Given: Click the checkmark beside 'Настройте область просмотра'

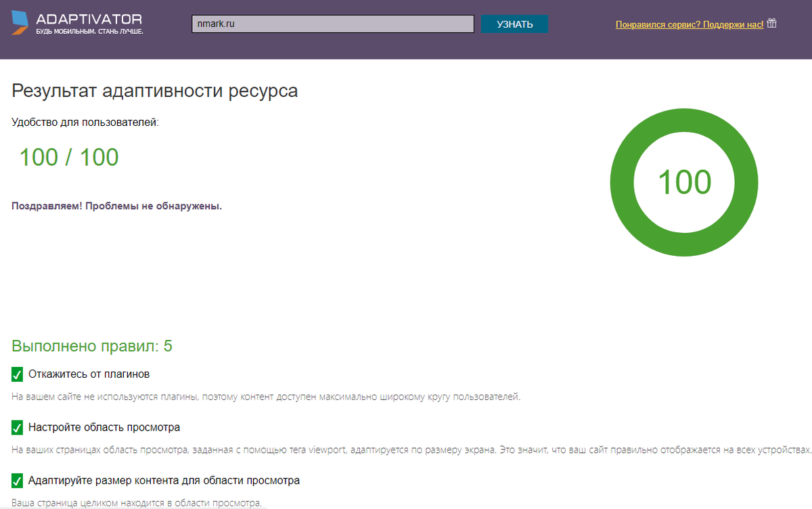Looking at the screenshot, I should click(x=17, y=427).
